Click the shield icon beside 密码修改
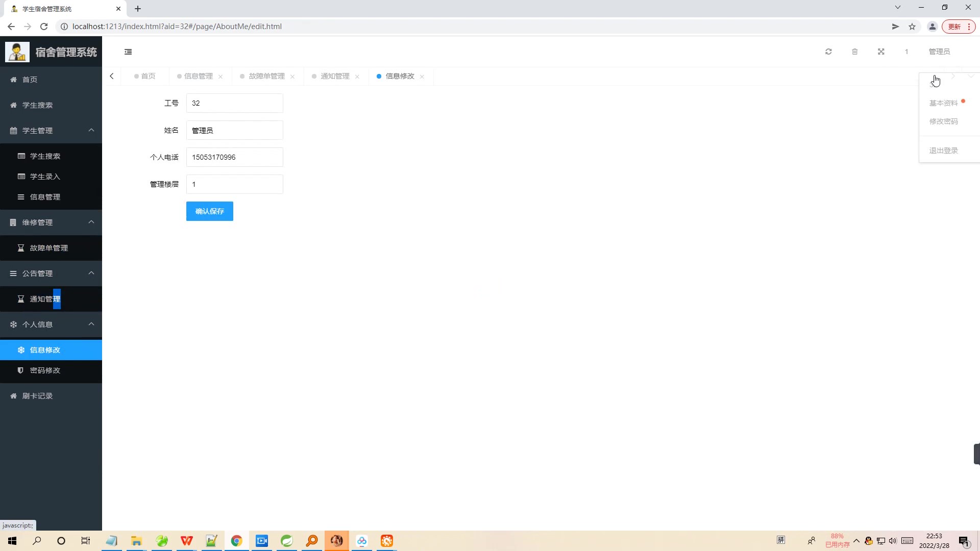The height and width of the screenshot is (551, 980). [20, 370]
